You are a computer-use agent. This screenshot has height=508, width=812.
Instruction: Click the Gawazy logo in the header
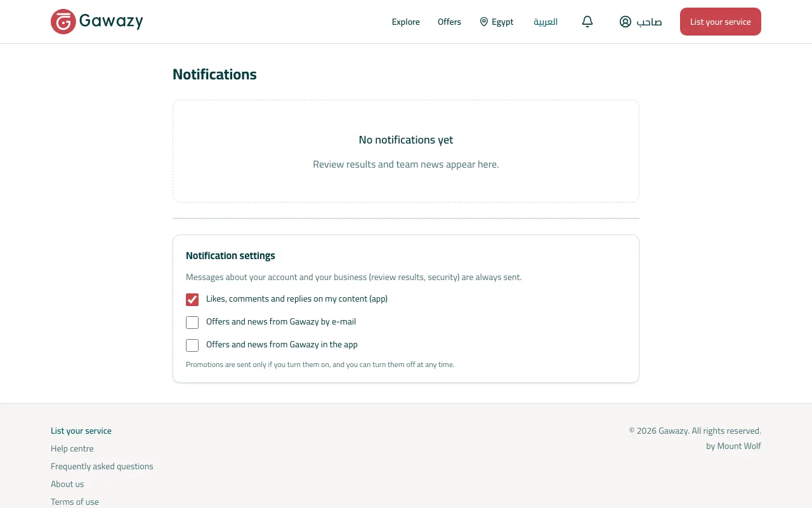(97, 22)
